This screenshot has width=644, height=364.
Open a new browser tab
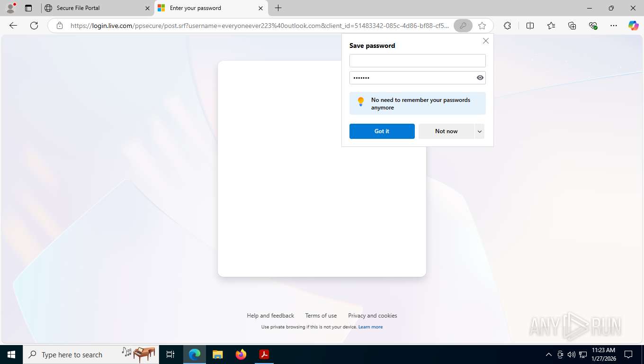pos(278,8)
